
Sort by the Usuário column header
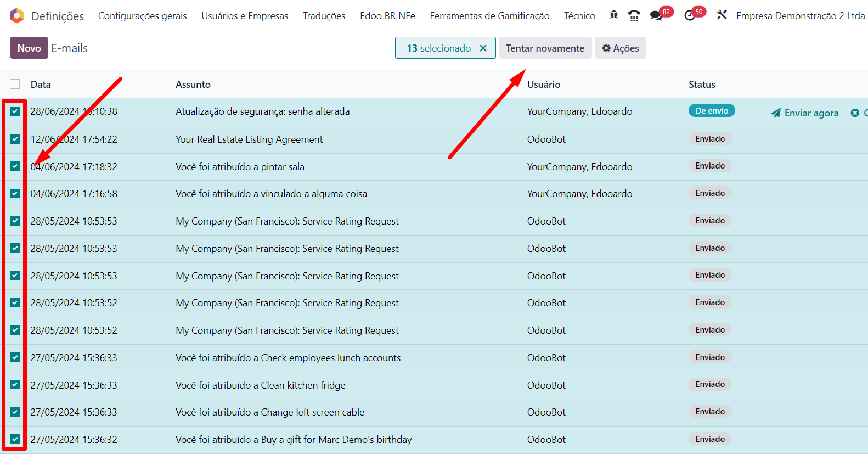click(544, 85)
